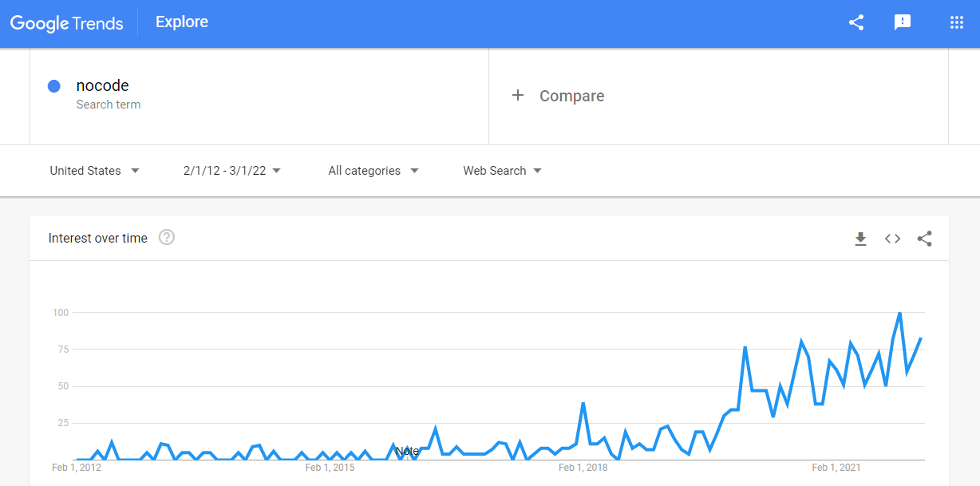The width and height of the screenshot is (980, 486).
Task: Select the Explore page title in the header
Action: coord(182,22)
